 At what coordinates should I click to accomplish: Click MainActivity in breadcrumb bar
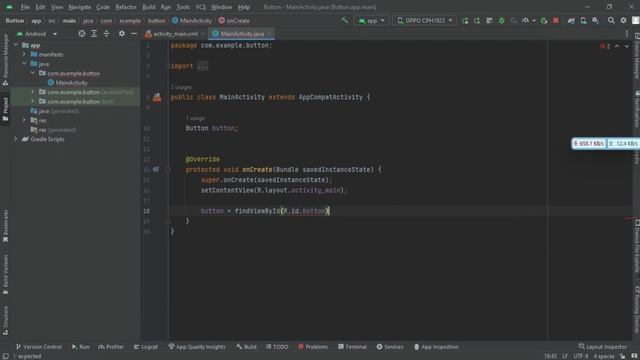[x=192, y=20]
